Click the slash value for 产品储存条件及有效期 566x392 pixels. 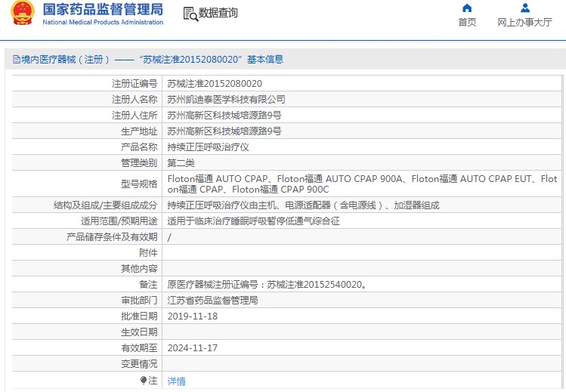click(x=169, y=237)
